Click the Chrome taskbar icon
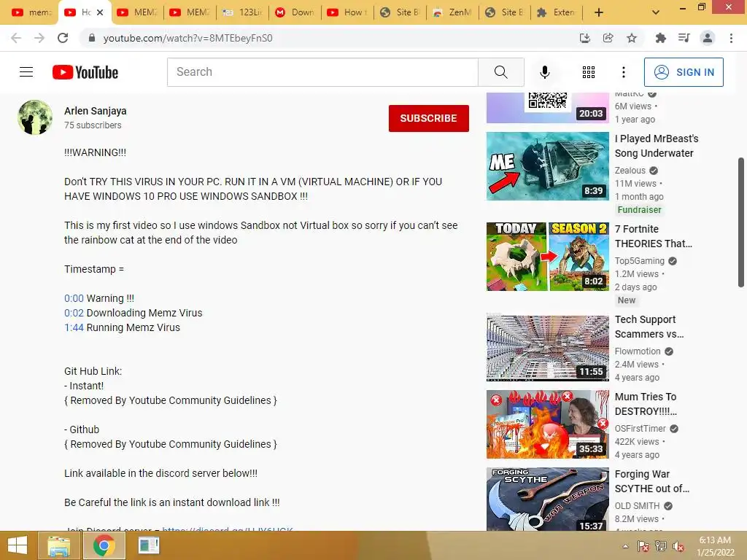Image resolution: width=747 pixels, height=560 pixels. point(104,545)
